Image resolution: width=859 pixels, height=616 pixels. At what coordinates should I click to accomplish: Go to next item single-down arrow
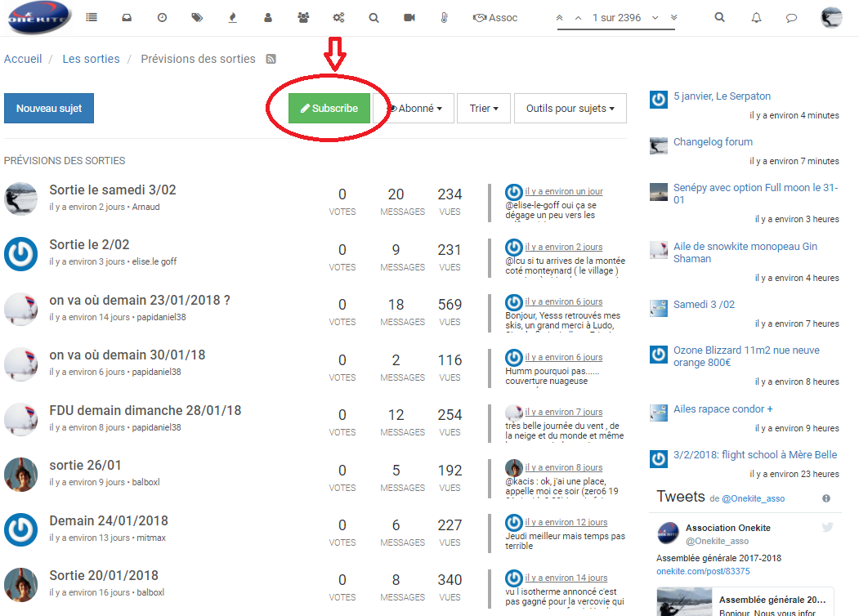655,17
